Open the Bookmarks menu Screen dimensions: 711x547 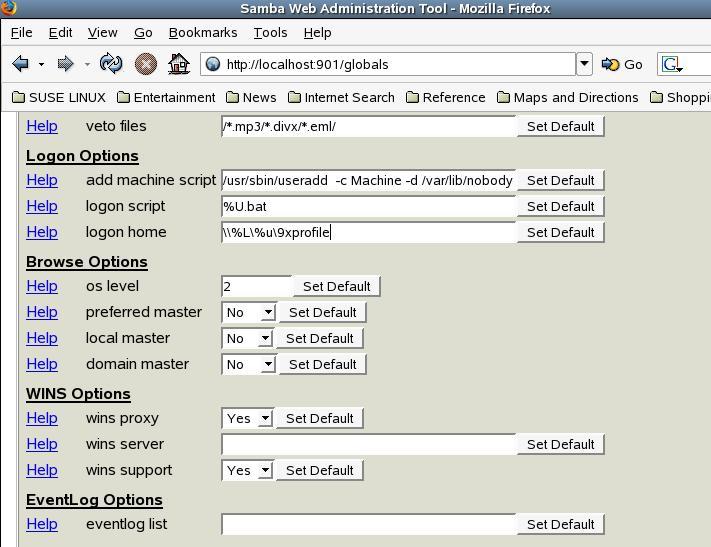click(x=203, y=33)
